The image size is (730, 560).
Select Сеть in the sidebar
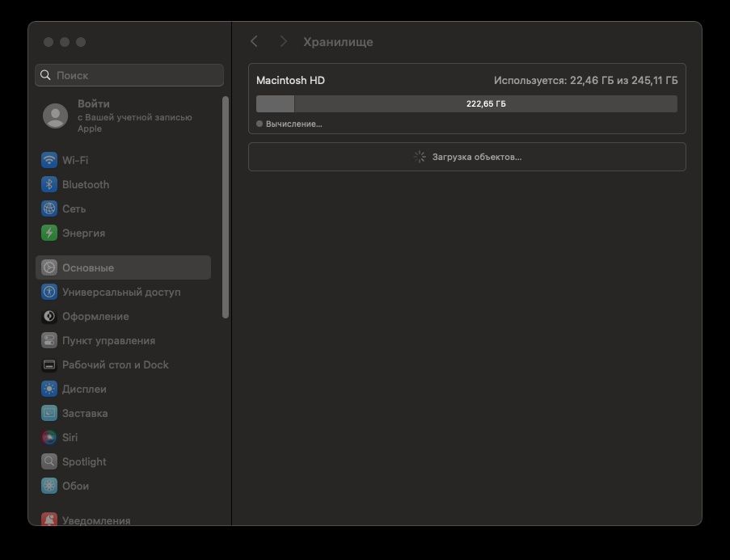click(x=123, y=208)
